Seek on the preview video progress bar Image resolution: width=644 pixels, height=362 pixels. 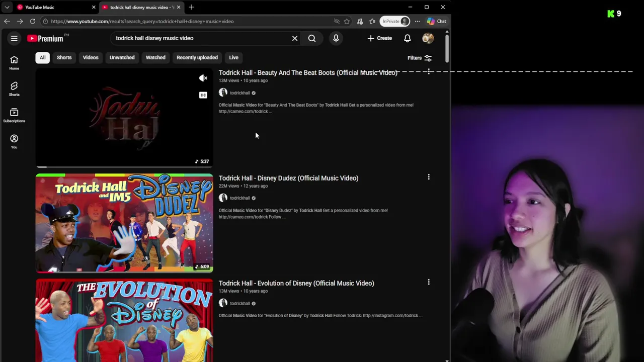point(124,166)
